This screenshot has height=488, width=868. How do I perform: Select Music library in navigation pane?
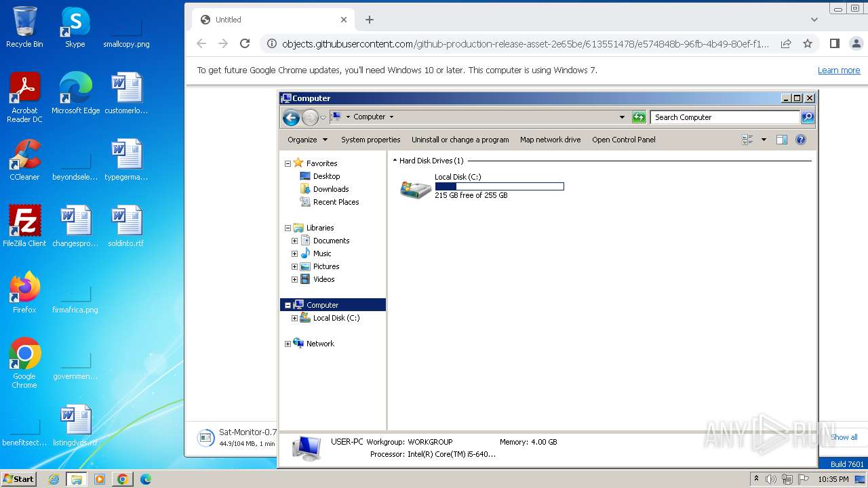coord(322,253)
